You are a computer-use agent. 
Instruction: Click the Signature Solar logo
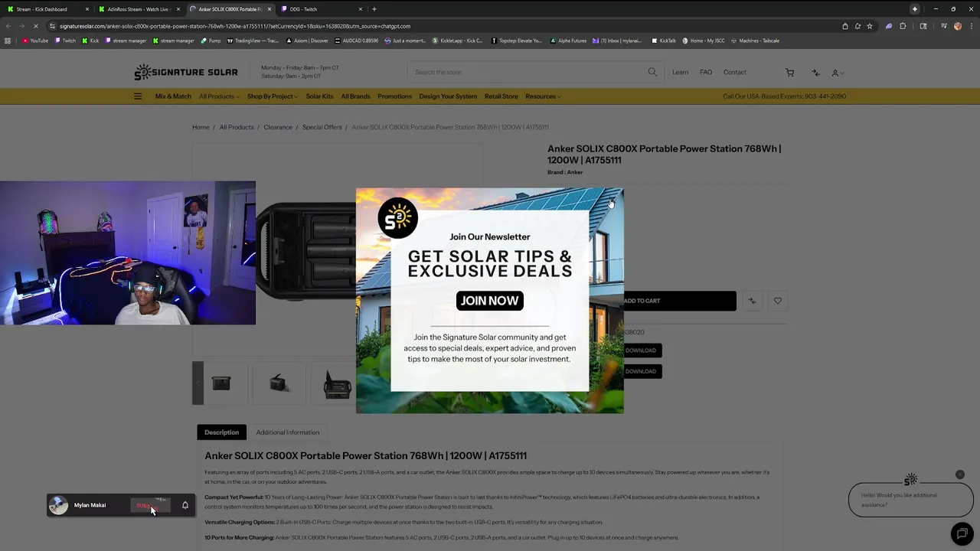coord(186,72)
